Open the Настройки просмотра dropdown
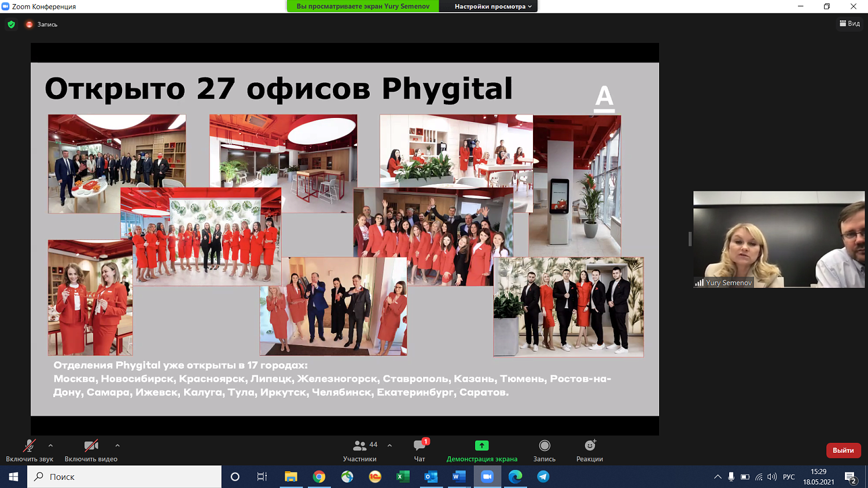 coord(492,6)
